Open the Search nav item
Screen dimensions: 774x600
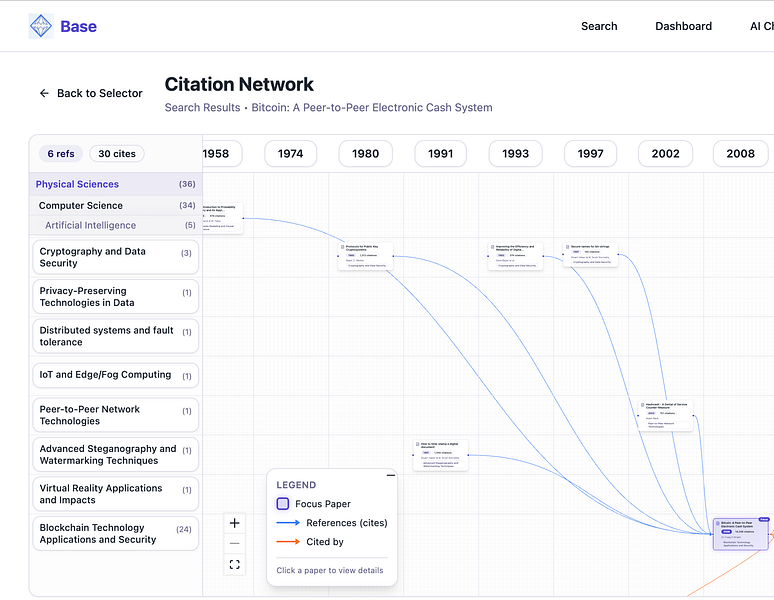(599, 26)
